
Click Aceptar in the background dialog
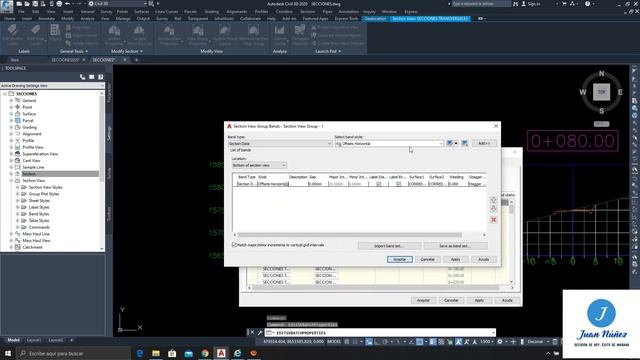[x=423, y=300]
